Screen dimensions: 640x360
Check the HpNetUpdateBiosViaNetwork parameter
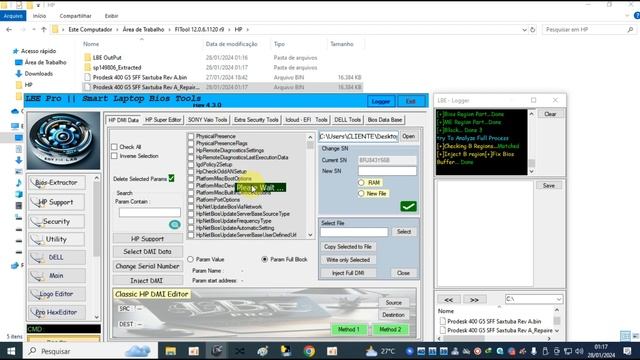click(191, 207)
